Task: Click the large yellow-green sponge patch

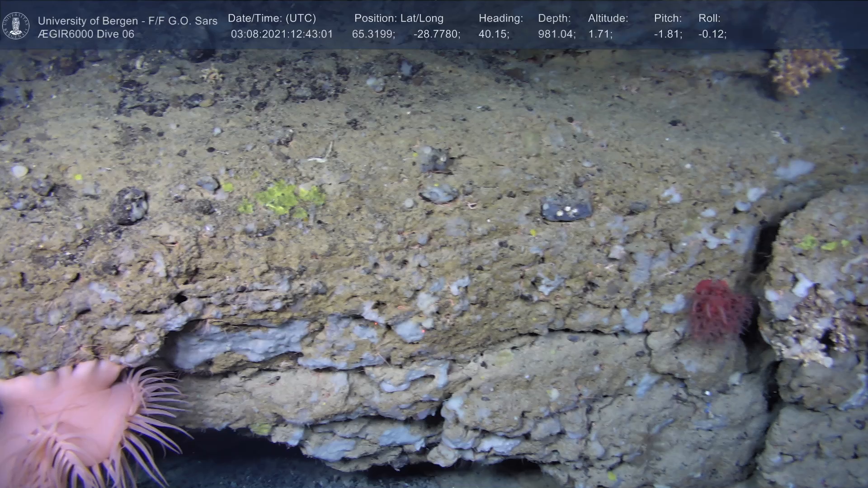Action: pyautogui.click(x=285, y=199)
